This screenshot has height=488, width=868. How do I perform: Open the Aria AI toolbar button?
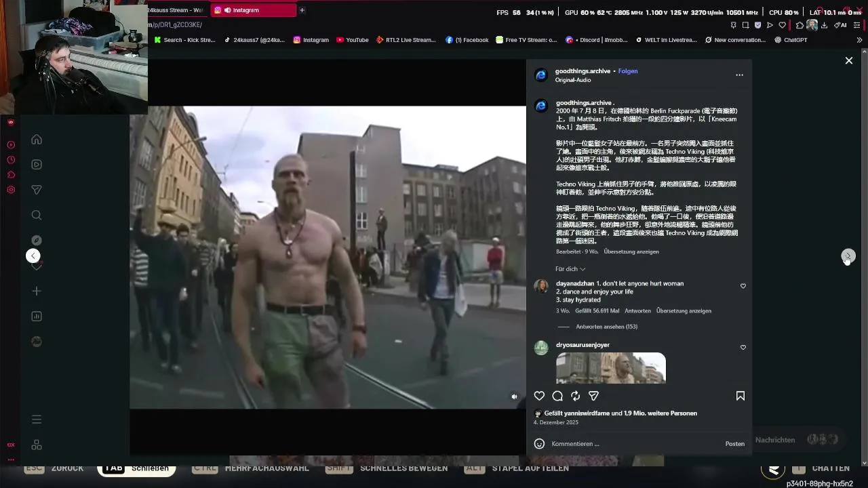(x=840, y=25)
